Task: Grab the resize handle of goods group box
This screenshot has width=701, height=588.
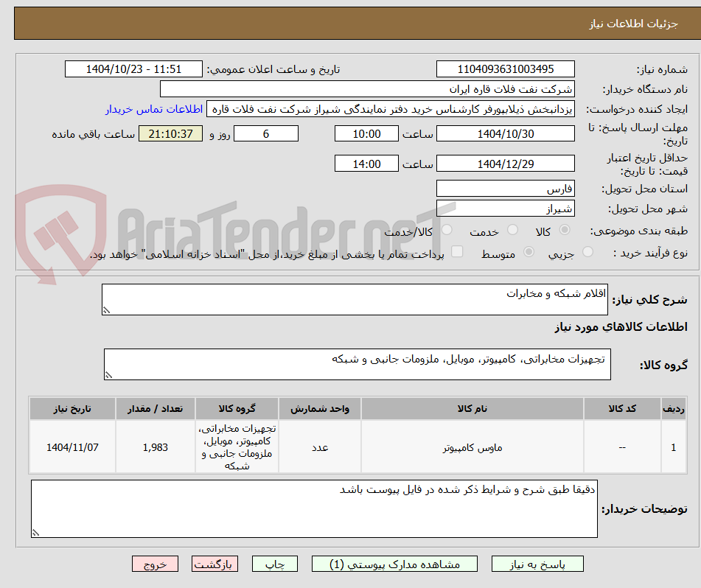Action: (108, 375)
